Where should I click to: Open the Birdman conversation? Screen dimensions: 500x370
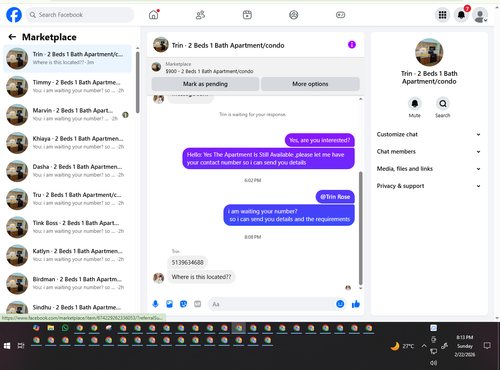(x=67, y=283)
